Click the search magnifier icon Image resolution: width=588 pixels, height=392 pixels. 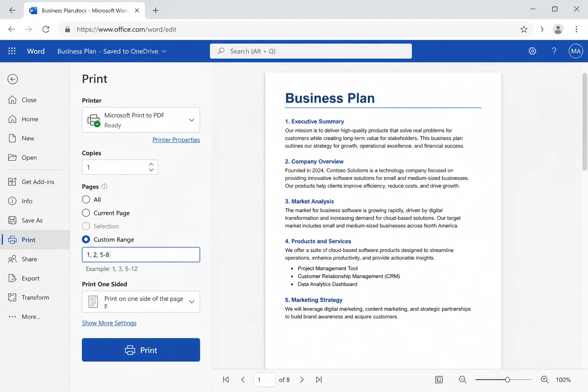point(221,51)
